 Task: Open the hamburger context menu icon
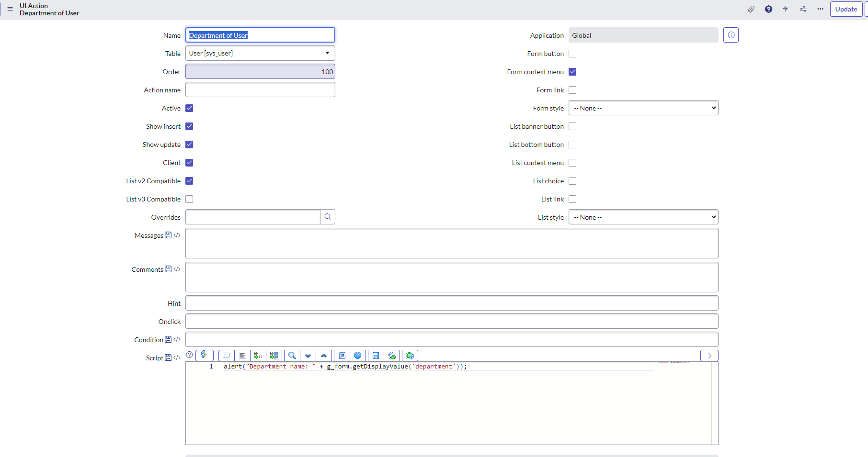(10, 9)
